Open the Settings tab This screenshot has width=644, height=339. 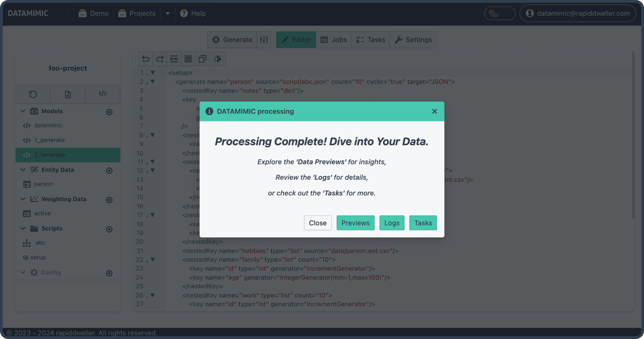(x=413, y=40)
